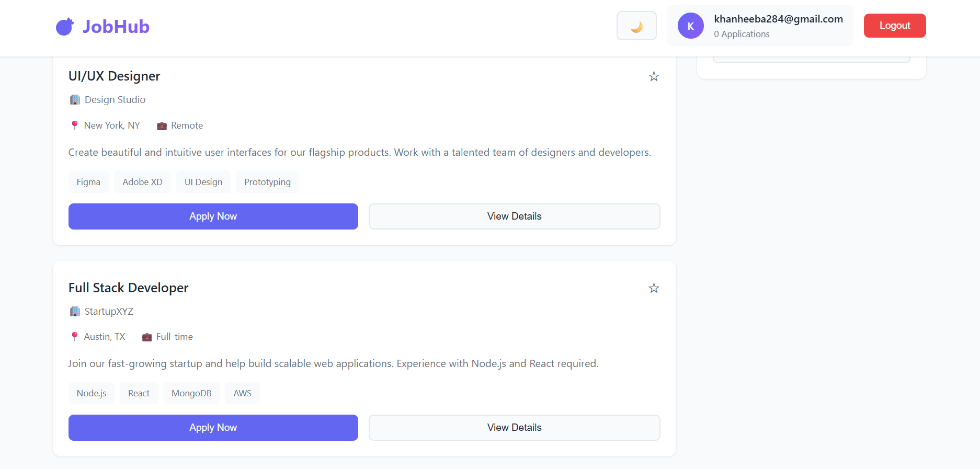Click the JobHub logo icon
The width and height of the screenshot is (980, 469).
pos(65,27)
